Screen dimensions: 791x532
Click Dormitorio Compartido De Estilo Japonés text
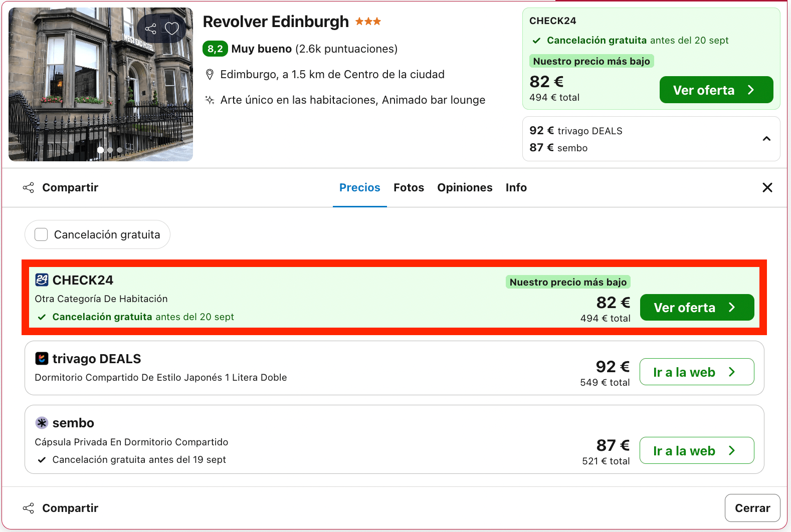coord(161,377)
